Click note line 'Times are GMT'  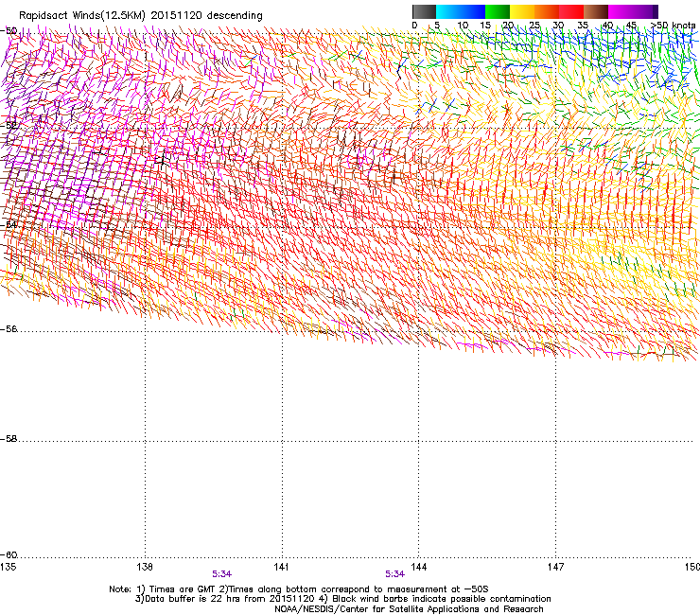299,589
